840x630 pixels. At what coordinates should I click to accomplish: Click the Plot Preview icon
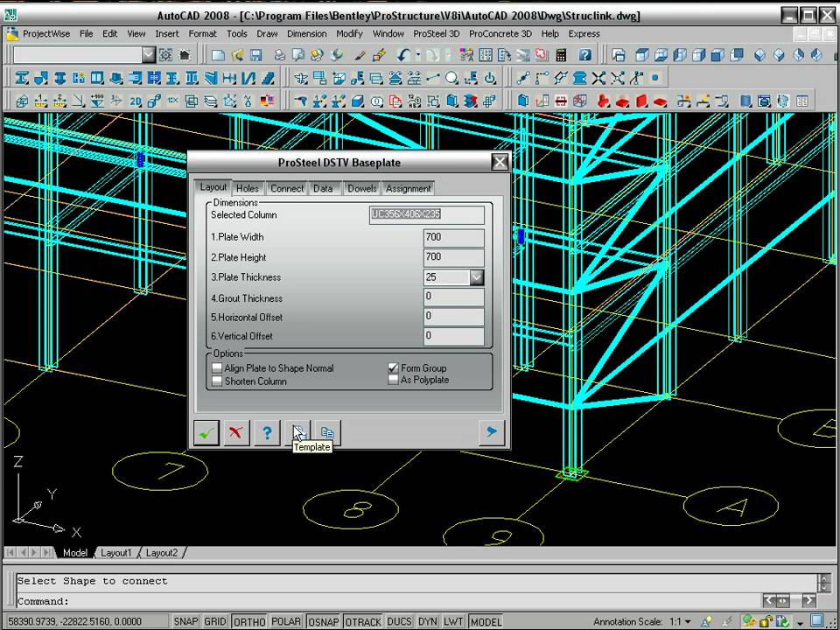pyautogui.click(x=297, y=54)
